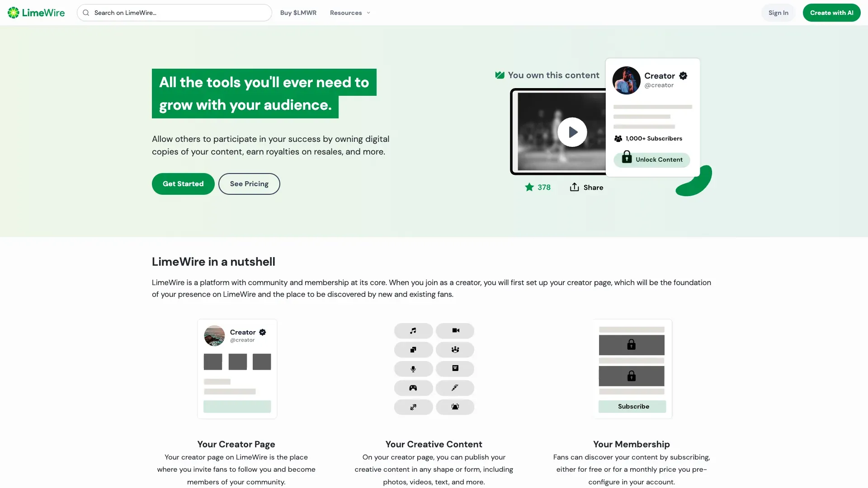This screenshot has width=868, height=488.
Task: Click the magnifier icon in the search bar
Action: click(86, 13)
